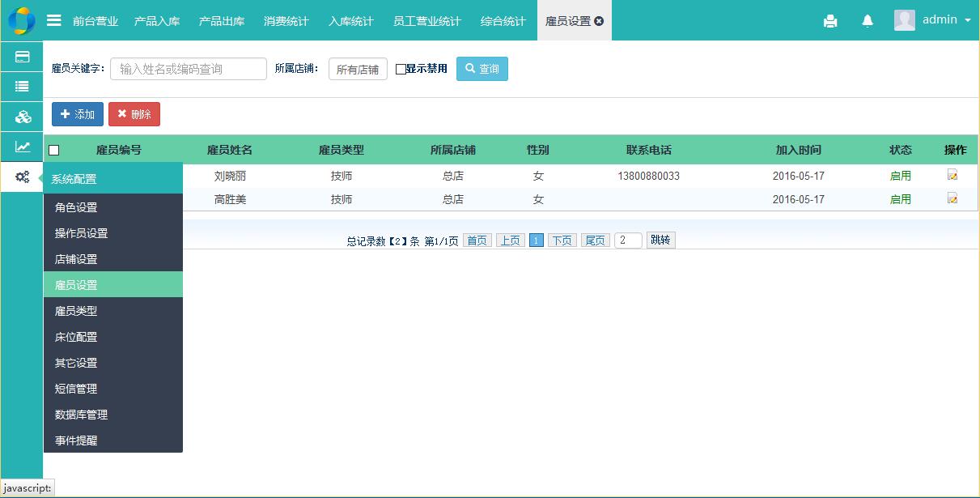Focus the employee keyword input field
This screenshot has height=498, width=980.
click(188, 69)
